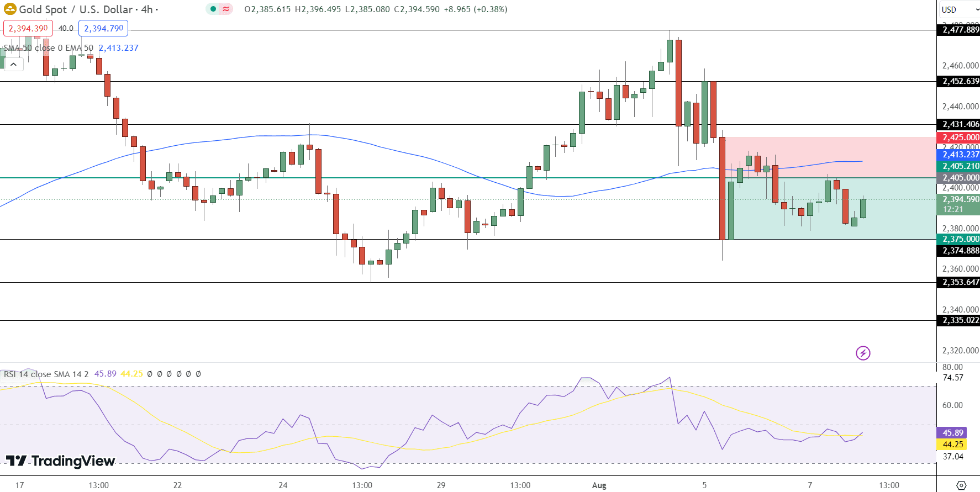This screenshot has width=980, height=492.
Task: Click the 2,320.000 price scale tick
Action: coord(960,351)
